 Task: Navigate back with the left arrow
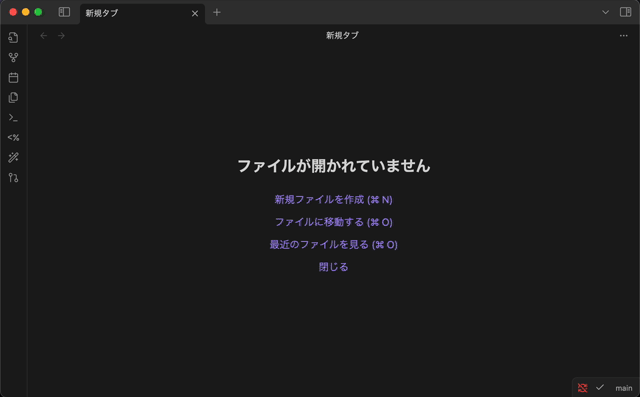[44, 36]
